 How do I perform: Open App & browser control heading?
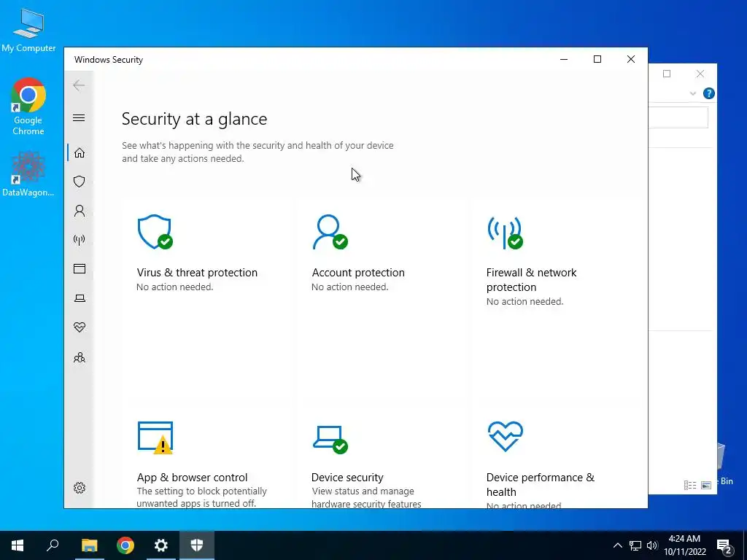coord(192,477)
